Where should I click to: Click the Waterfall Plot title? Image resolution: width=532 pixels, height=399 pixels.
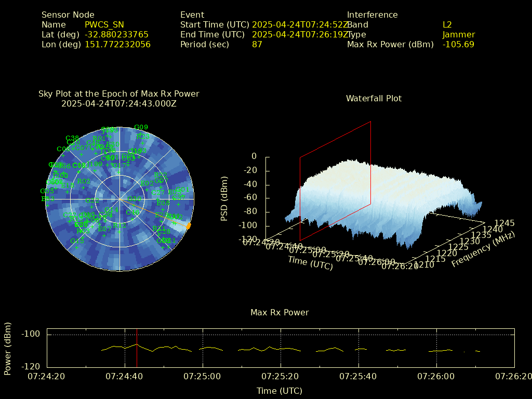click(x=374, y=98)
